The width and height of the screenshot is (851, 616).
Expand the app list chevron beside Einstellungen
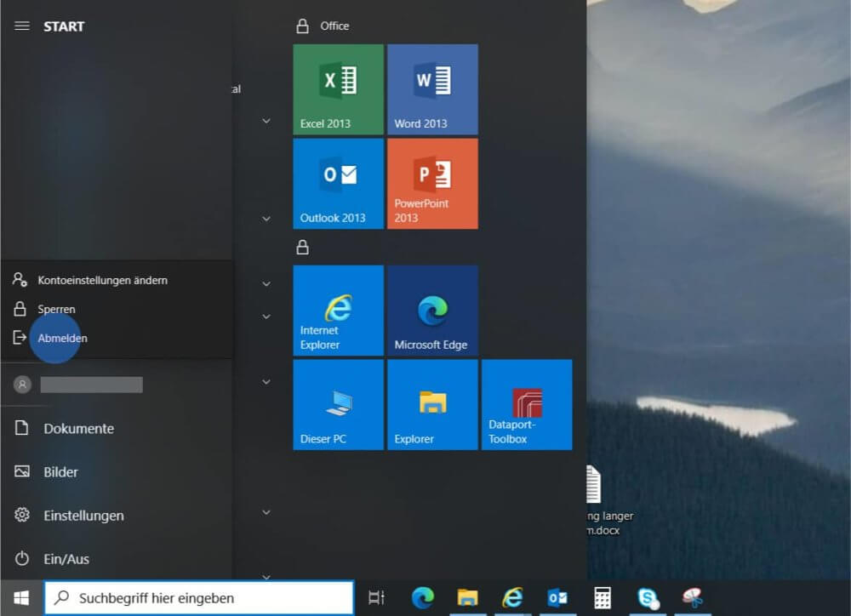(x=266, y=512)
